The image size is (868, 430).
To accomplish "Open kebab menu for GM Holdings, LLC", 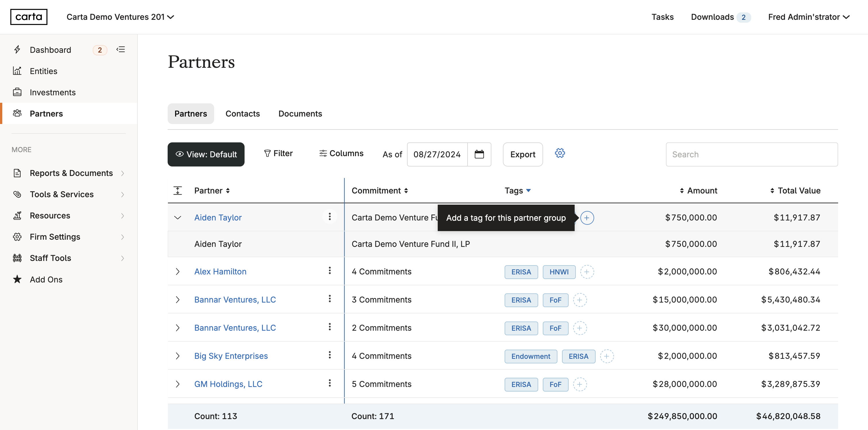I will click(330, 383).
